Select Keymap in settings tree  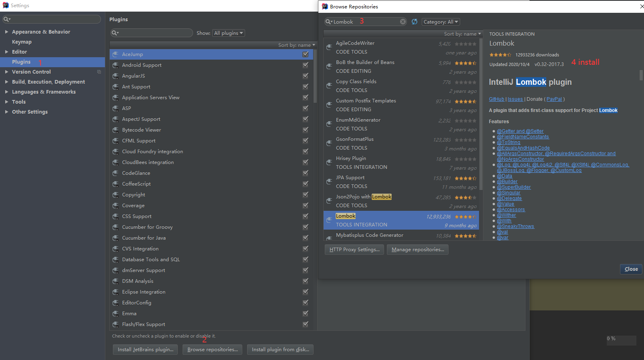(x=22, y=42)
